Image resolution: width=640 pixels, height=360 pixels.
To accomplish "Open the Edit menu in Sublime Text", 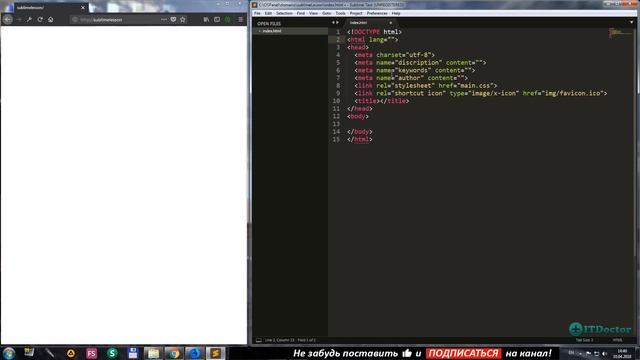I will coord(268,13).
